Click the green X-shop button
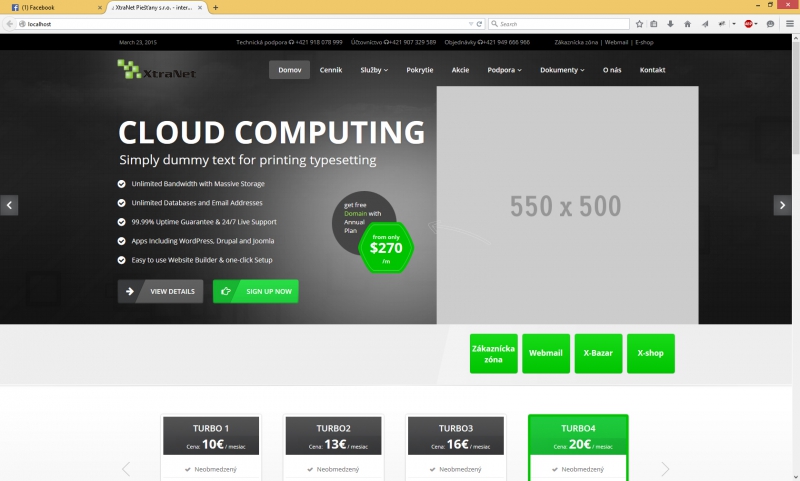This screenshot has height=481, width=800. (651, 353)
